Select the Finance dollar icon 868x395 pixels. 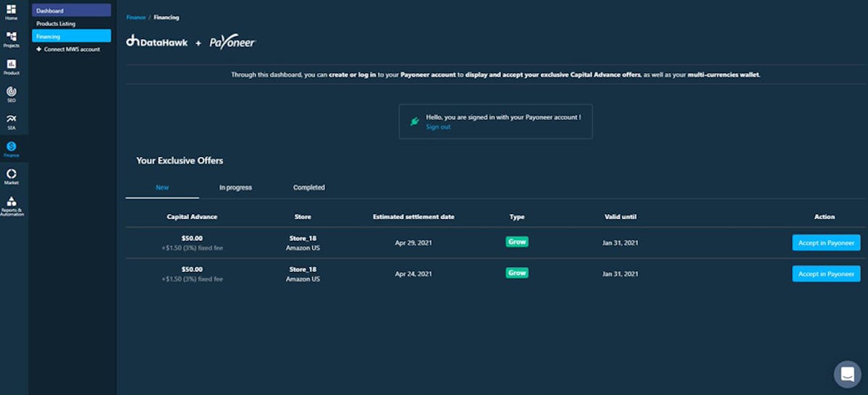pyautogui.click(x=11, y=146)
